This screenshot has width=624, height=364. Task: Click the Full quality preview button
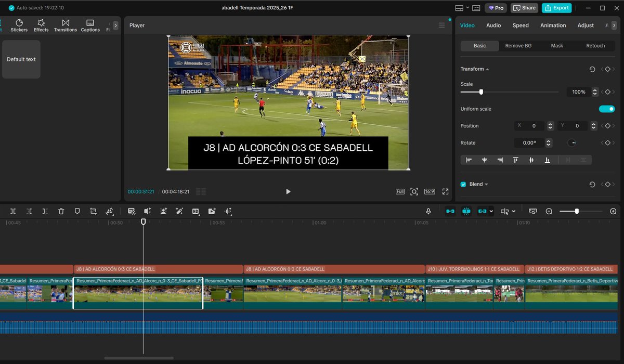[400, 191]
